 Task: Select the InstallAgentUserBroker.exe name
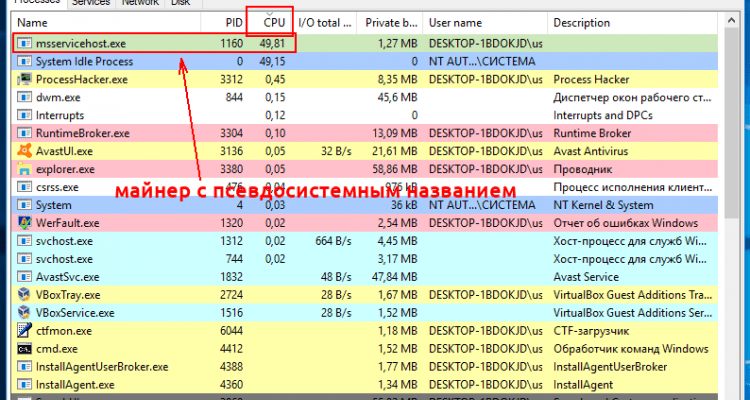tap(102, 367)
